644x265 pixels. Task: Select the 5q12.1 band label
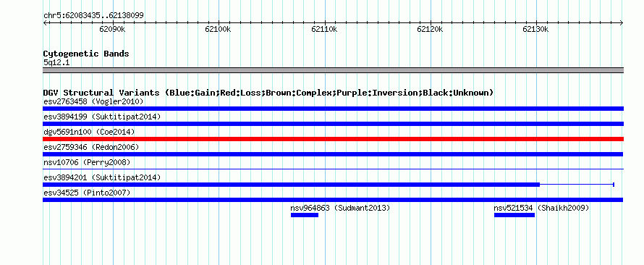(x=56, y=63)
